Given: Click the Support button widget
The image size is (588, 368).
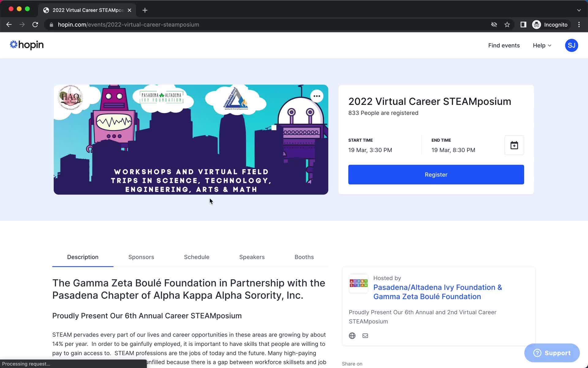Looking at the screenshot, I should click(x=553, y=353).
